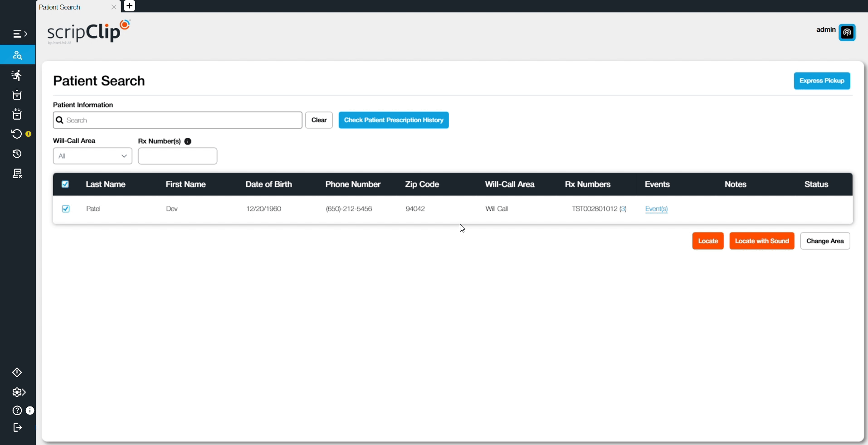
Task: Uncheck the Patol row checkbox
Action: pyautogui.click(x=65, y=209)
